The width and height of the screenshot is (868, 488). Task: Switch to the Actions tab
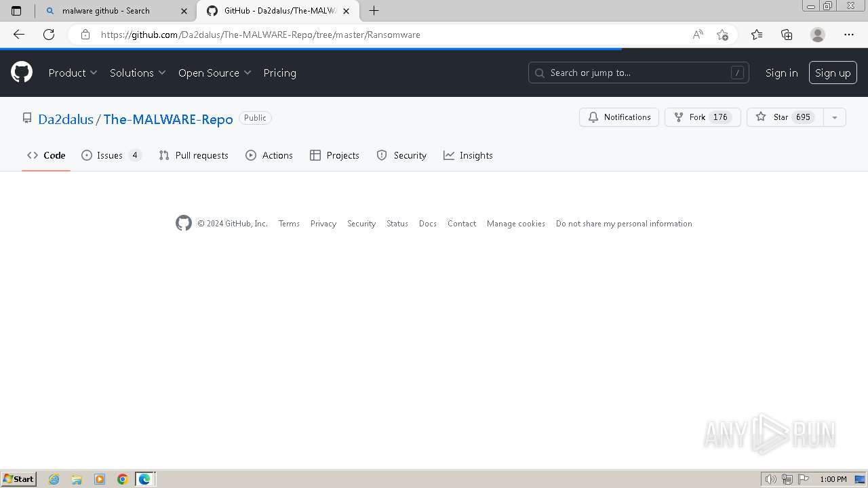coord(269,155)
